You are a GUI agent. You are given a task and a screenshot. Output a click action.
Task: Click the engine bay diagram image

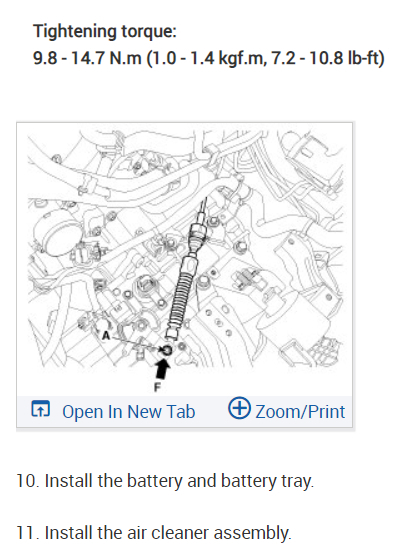point(185,260)
